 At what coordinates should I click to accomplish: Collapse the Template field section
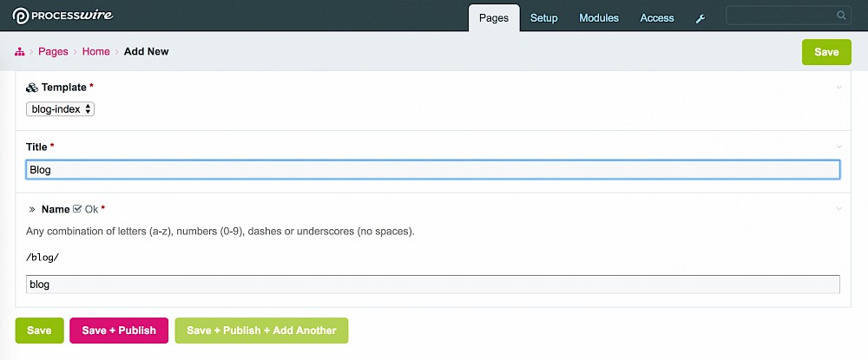pyautogui.click(x=839, y=88)
